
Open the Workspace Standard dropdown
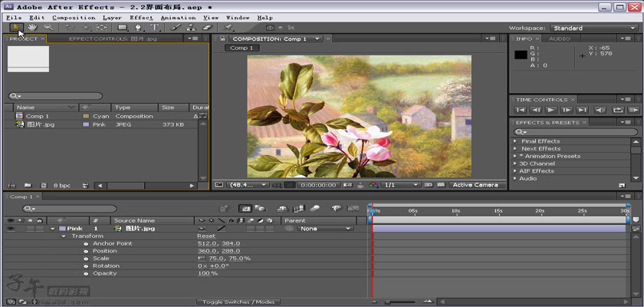[593, 28]
